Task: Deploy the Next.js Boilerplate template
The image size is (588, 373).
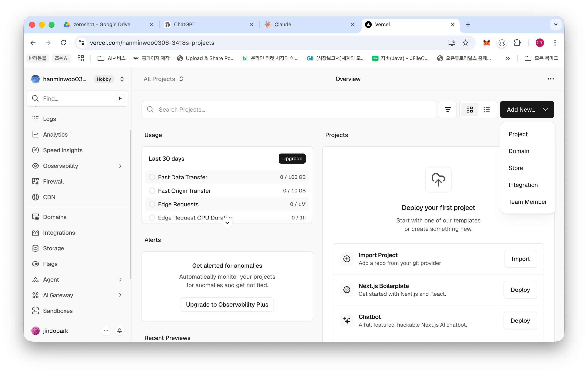Action: point(520,290)
